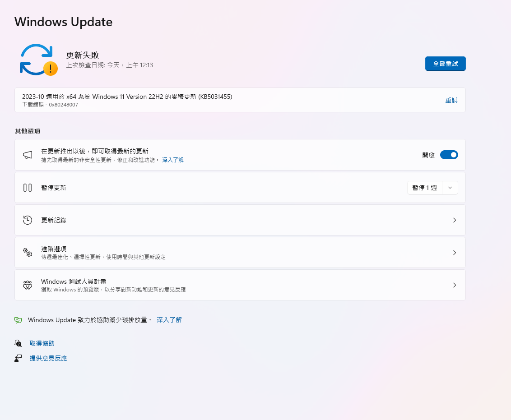Select the 更新記錄 row label

click(54, 220)
